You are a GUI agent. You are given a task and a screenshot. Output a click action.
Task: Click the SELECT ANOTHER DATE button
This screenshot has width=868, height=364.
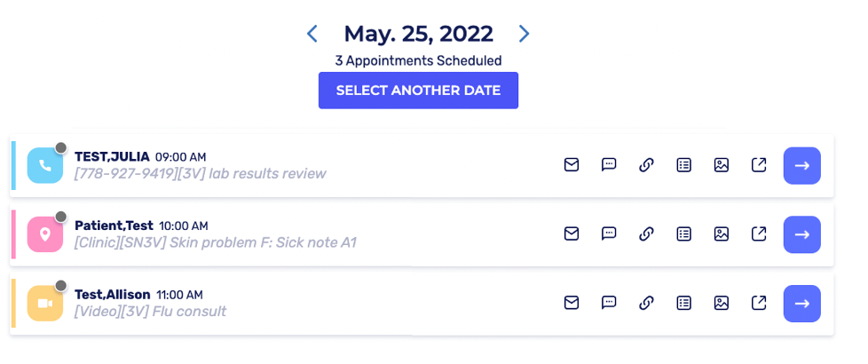[x=418, y=91]
